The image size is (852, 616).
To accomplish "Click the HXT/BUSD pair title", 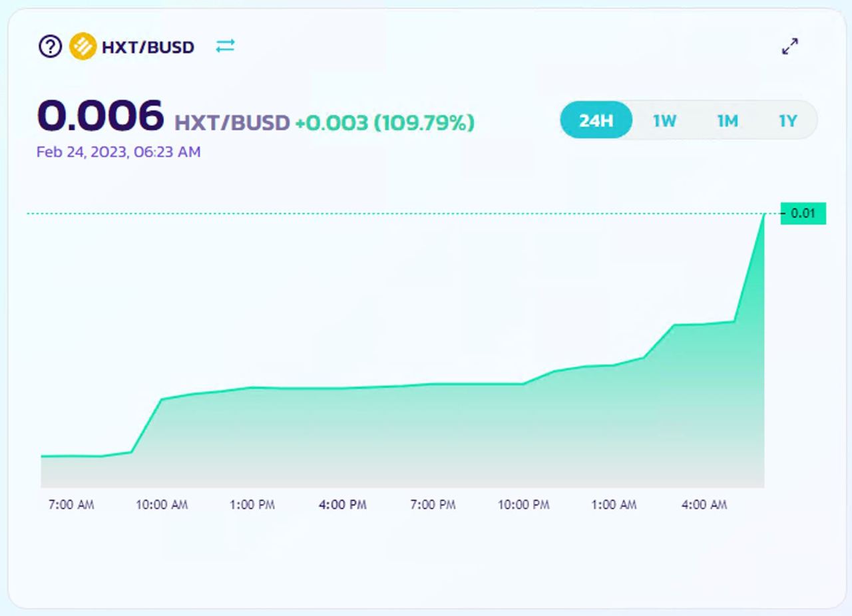I will (x=148, y=47).
